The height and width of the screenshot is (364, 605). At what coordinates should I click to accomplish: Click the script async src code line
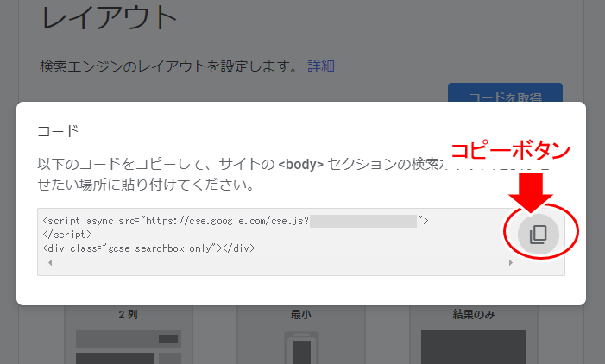click(x=236, y=221)
